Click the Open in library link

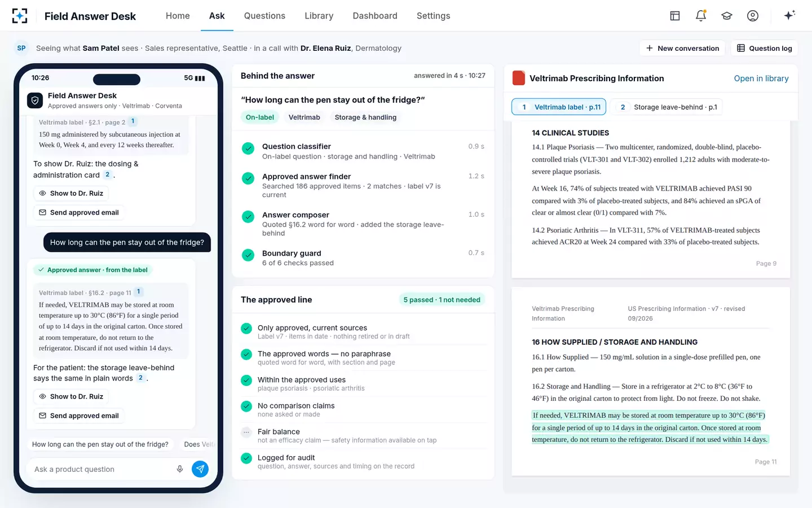coord(761,78)
